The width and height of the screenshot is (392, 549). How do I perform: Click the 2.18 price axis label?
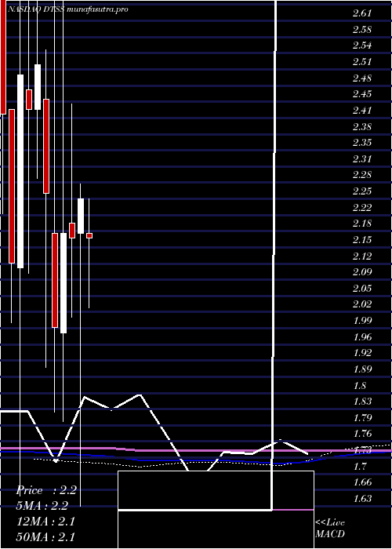[x=362, y=224]
